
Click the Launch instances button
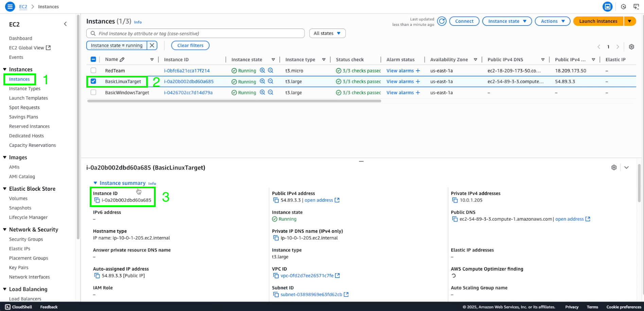click(x=598, y=21)
